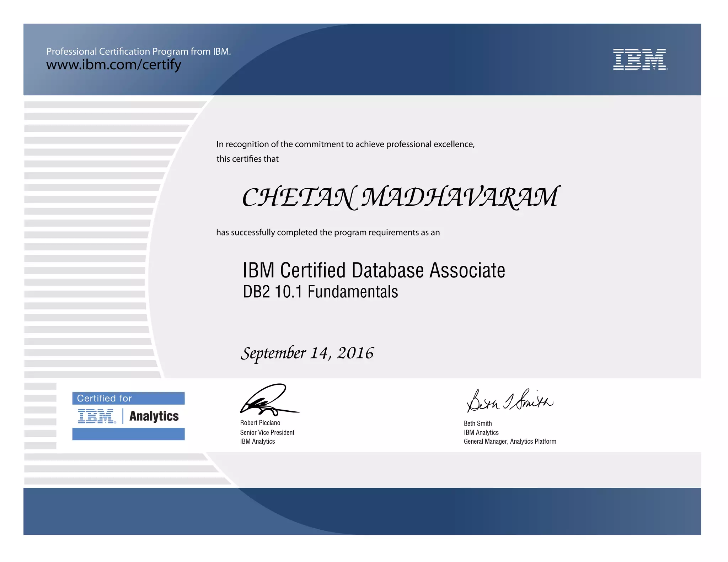Click the white IBM logo at top right
The width and height of the screenshot is (728, 562).
[639, 59]
